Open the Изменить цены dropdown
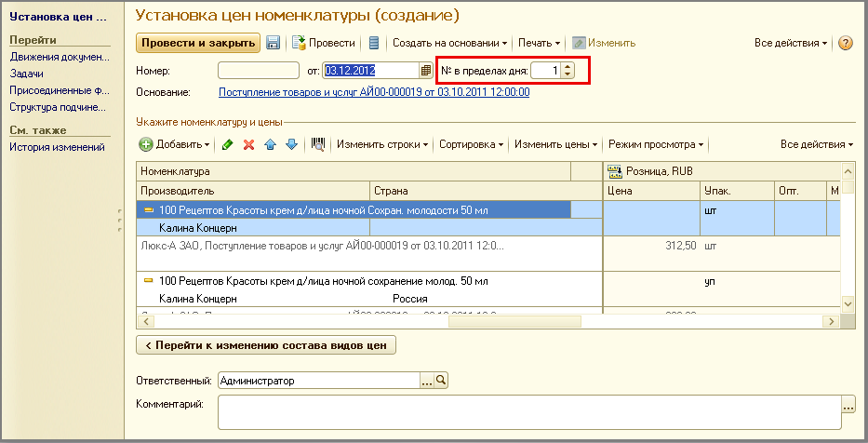 pyautogui.click(x=555, y=144)
